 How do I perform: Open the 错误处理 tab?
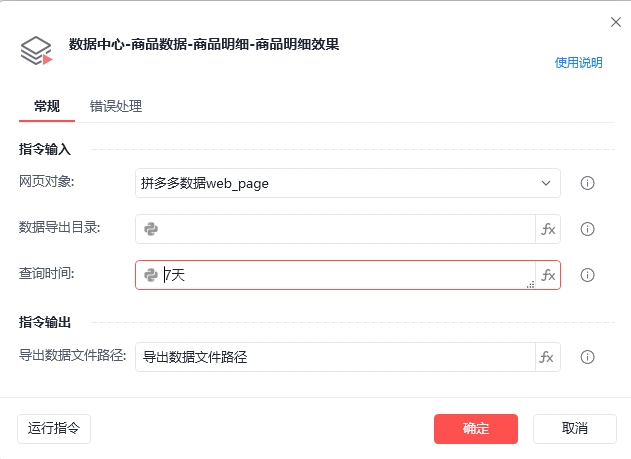[x=116, y=106]
